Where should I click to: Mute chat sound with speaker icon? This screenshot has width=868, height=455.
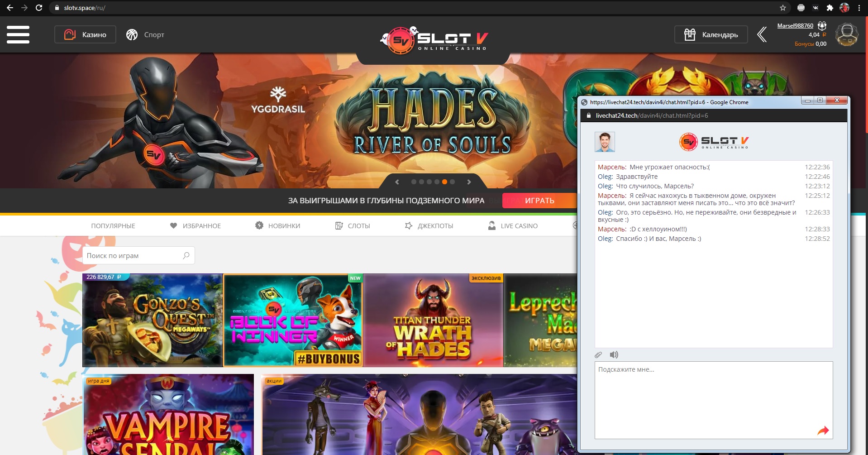pyautogui.click(x=614, y=355)
